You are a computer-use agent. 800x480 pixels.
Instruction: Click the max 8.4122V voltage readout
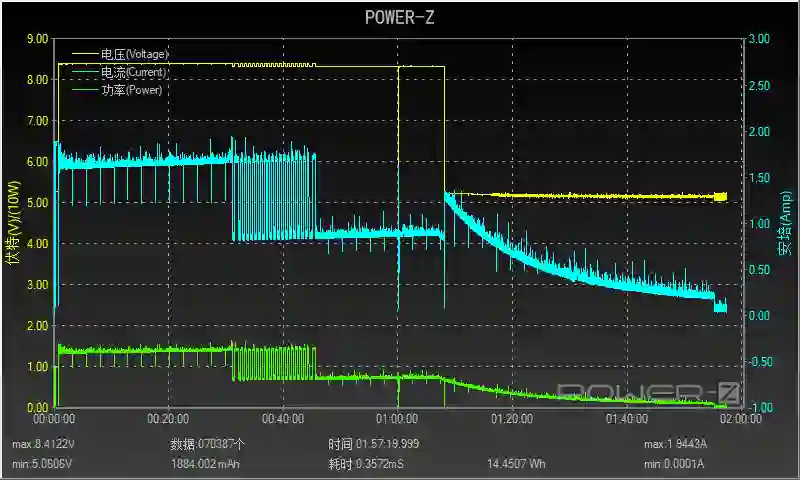coord(43,444)
